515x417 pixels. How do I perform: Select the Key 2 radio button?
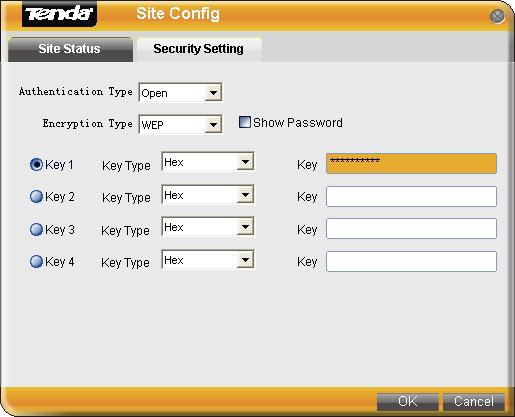click(x=36, y=196)
